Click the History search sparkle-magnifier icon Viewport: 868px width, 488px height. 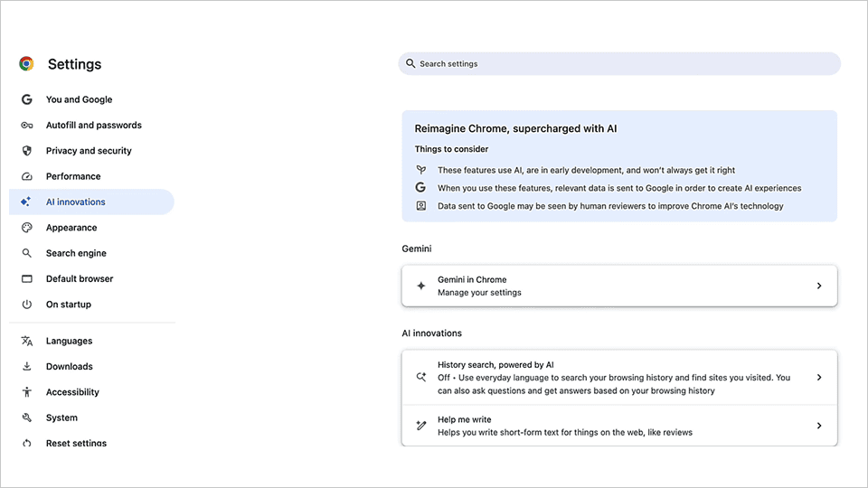point(421,378)
